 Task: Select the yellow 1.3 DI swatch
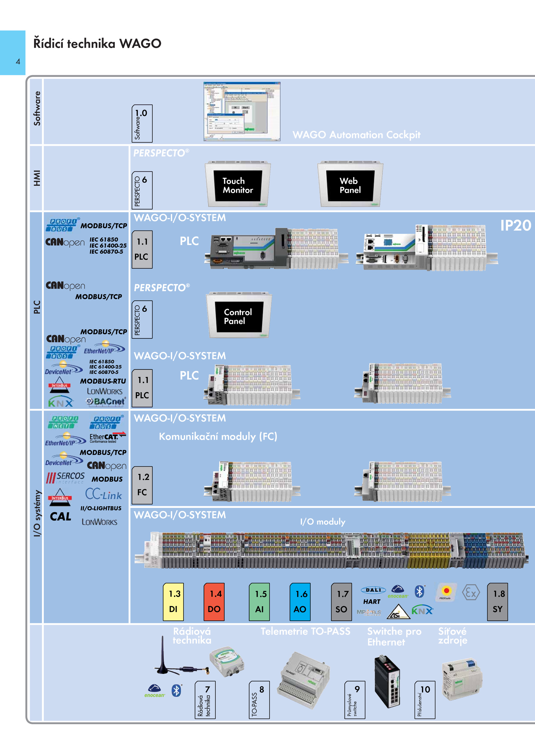pyautogui.click(x=173, y=602)
